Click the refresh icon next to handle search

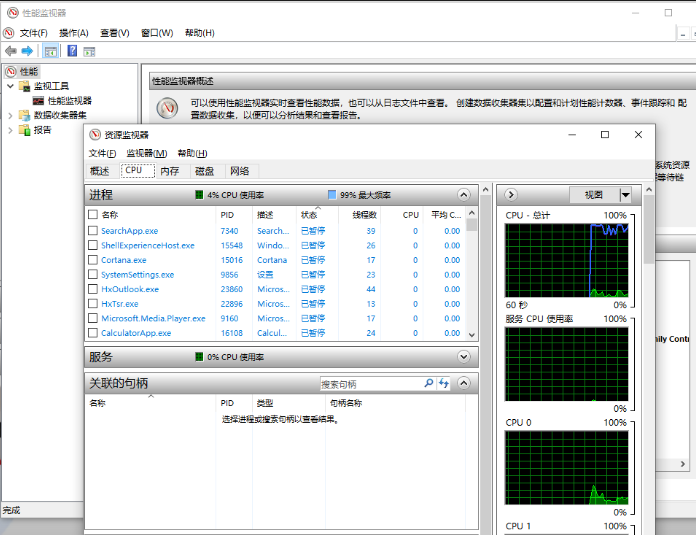(x=444, y=383)
